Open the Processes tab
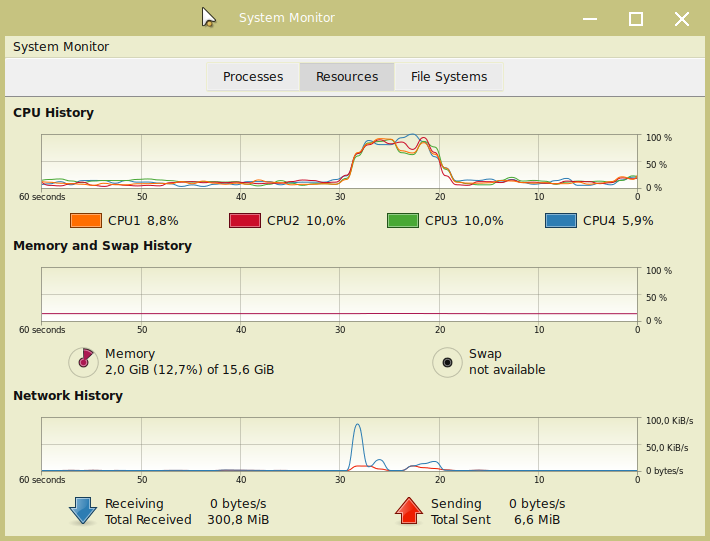The width and height of the screenshot is (710, 541). (x=253, y=77)
